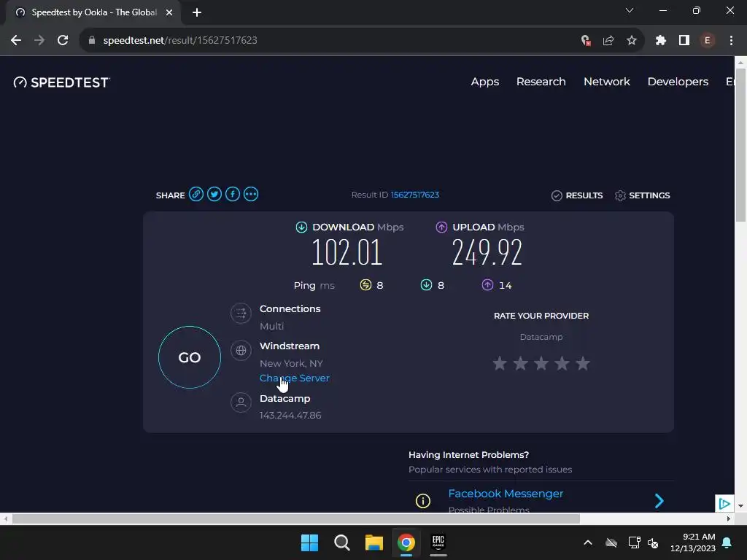This screenshot has width=747, height=560.
Task: Open Result ID 15627517623 link
Action: (415, 195)
